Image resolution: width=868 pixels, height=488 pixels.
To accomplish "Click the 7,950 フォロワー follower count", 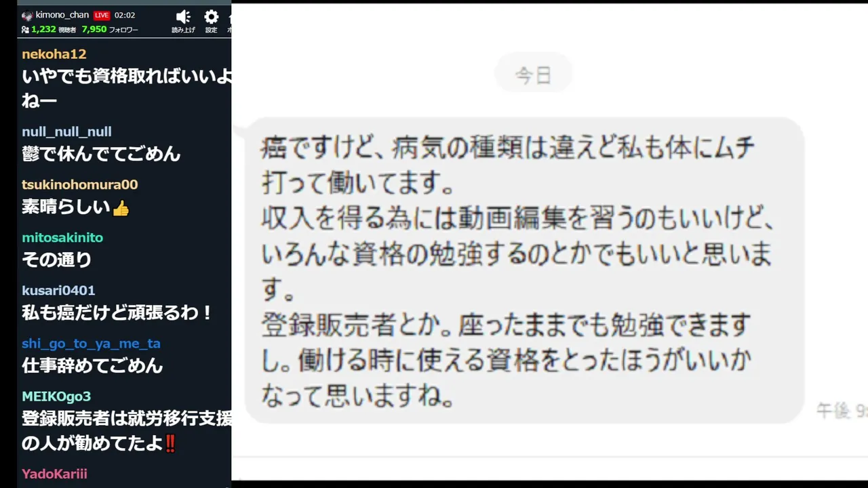I will [x=110, y=30].
